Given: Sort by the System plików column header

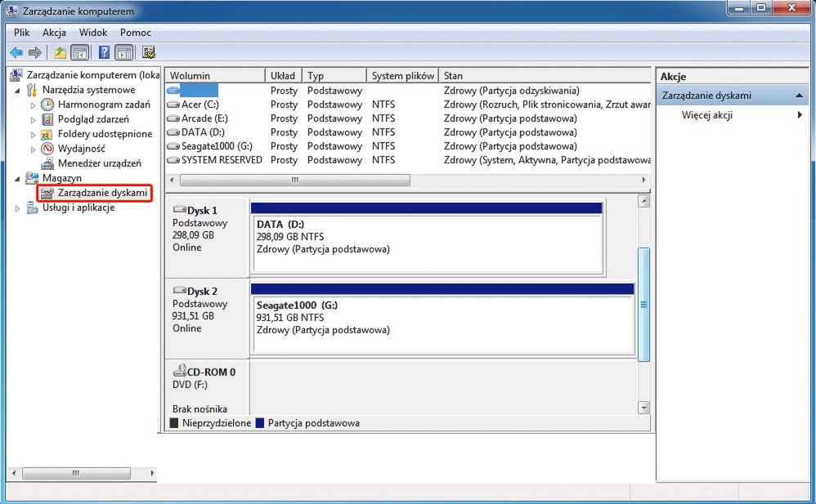Looking at the screenshot, I should (403, 75).
